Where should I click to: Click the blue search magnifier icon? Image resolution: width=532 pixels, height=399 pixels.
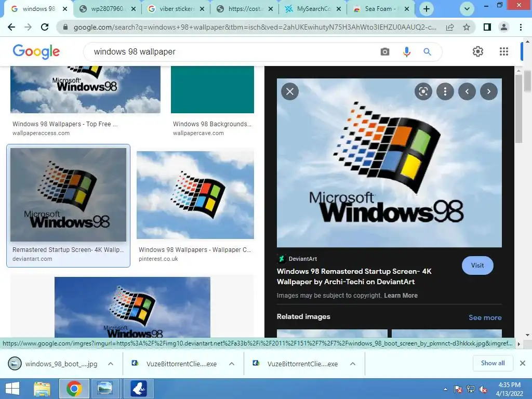coord(427,52)
